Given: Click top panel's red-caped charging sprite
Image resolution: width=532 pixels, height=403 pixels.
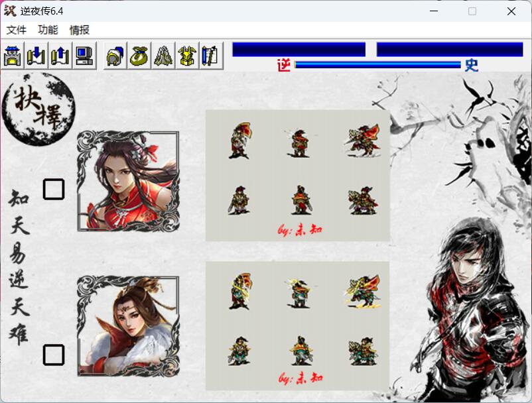Looking at the screenshot, I should pyautogui.click(x=362, y=141).
